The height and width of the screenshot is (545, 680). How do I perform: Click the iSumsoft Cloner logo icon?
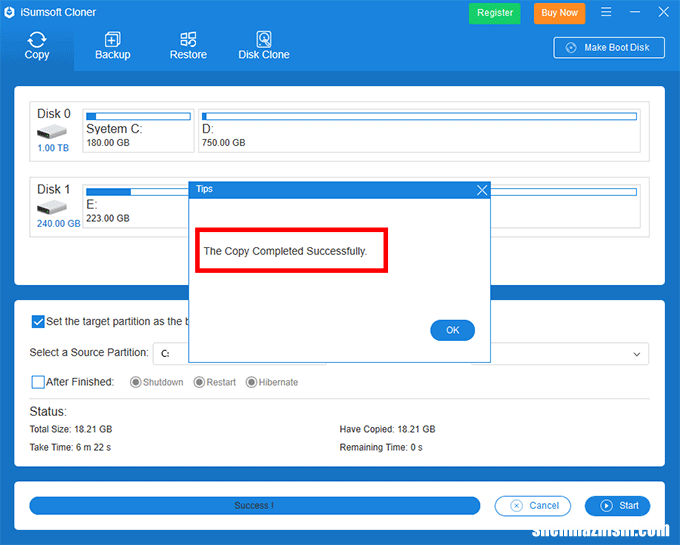pos(9,13)
